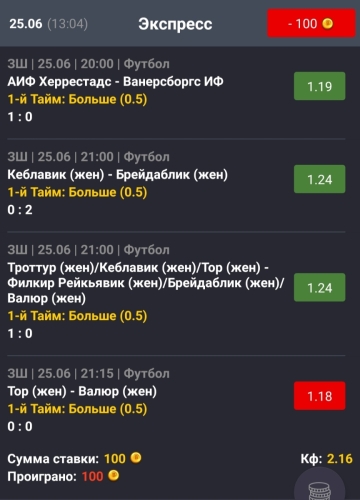Tap the coin stack icon at bottom right

tap(319, 487)
